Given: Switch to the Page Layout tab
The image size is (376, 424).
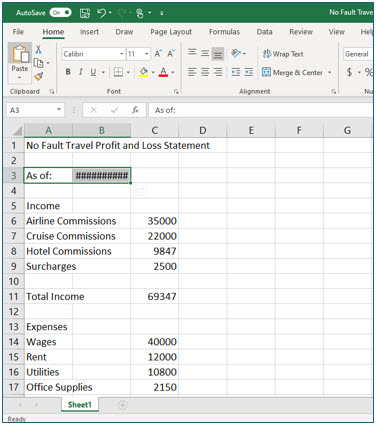Looking at the screenshot, I should [171, 32].
